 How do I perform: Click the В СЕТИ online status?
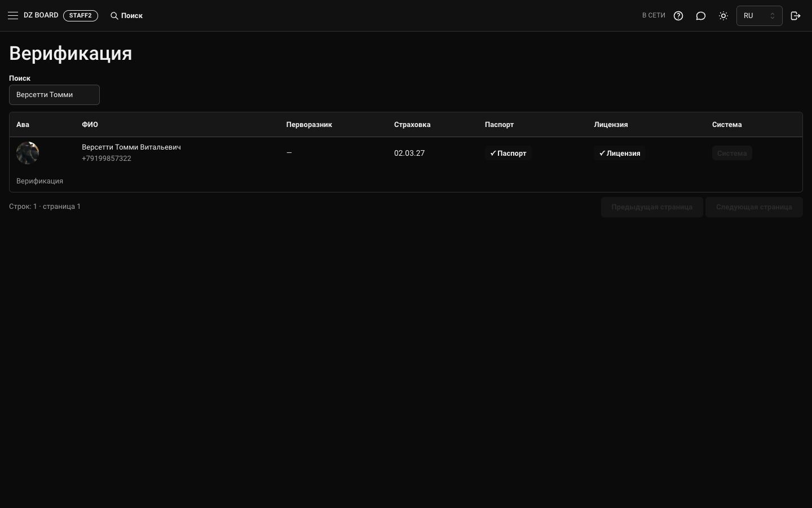pyautogui.click(x=654, y=16)
